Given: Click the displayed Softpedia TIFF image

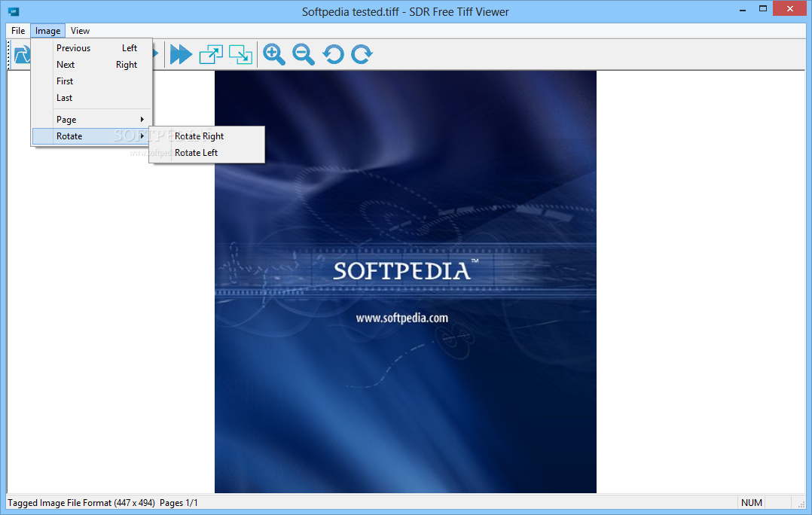Looking at the screenshot, I should click(x=405, y=282).
